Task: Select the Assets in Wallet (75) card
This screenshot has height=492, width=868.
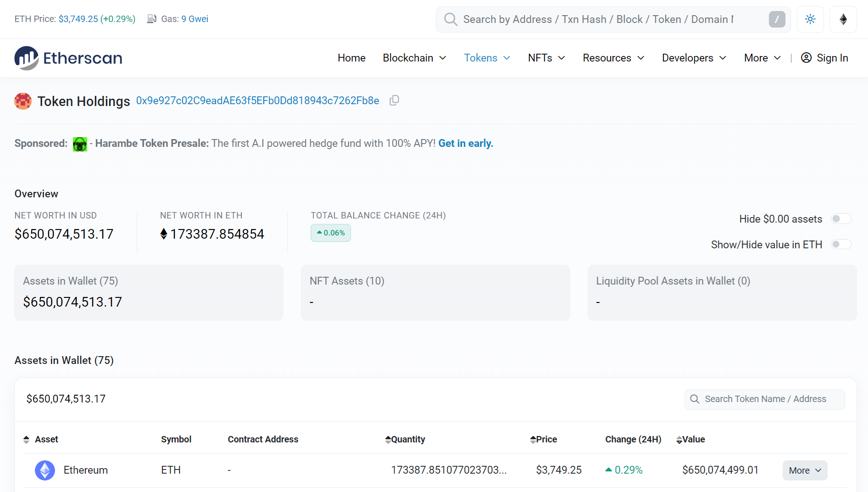Action: 149,292
